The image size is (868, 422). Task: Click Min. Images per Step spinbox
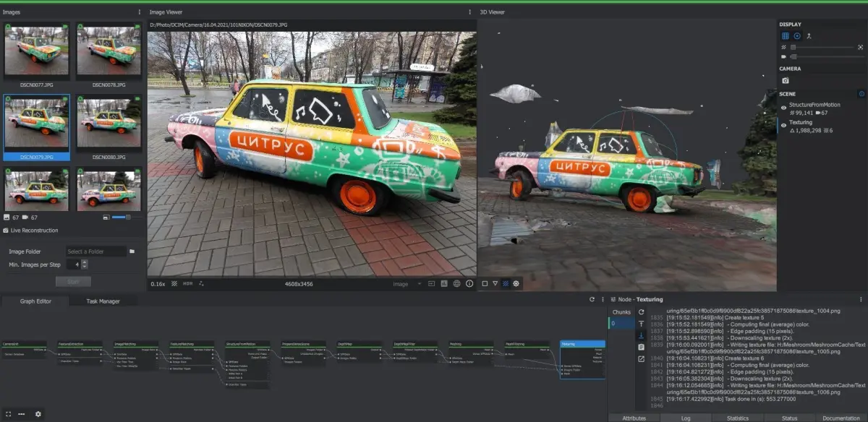point(77,265)
